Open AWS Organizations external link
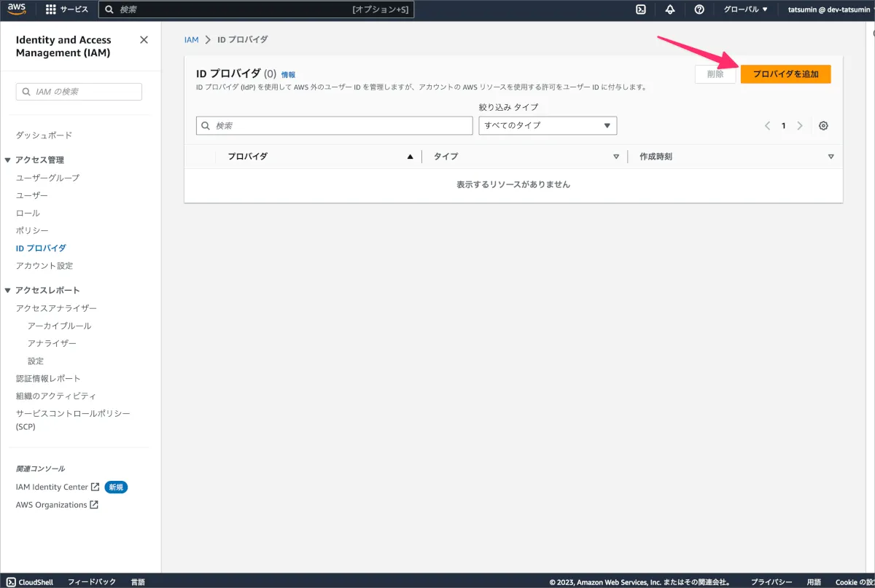This screenshot has height=588, width=875. click(57, 504)
